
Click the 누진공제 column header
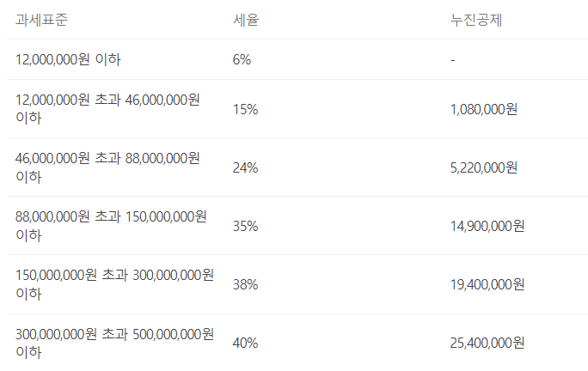(475, 20)
